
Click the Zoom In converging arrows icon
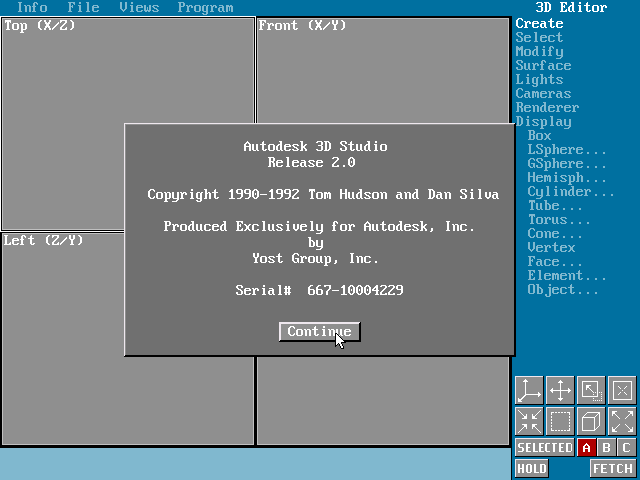tap(529, 421)
